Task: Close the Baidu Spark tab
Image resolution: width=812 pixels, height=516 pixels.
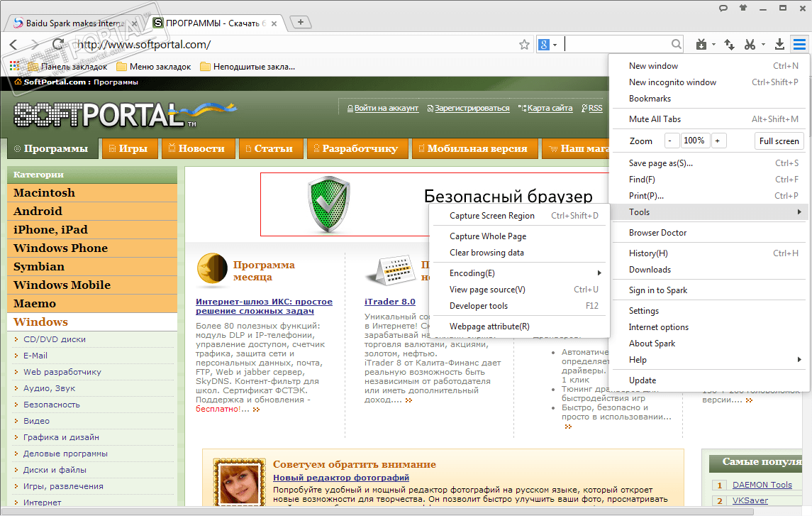Action: click(x=134, y=23)
